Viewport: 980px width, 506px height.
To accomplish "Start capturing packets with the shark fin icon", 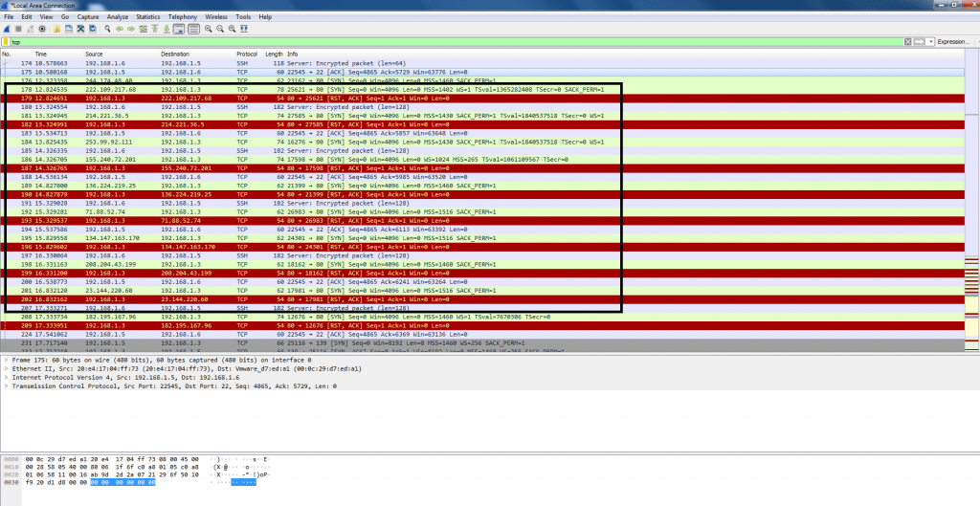I will pyautogui.click(x=7, y=29).
